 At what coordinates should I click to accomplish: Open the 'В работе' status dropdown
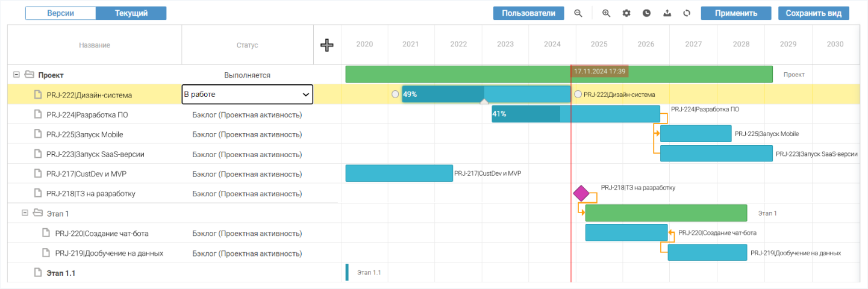click(x=248, y=95)
